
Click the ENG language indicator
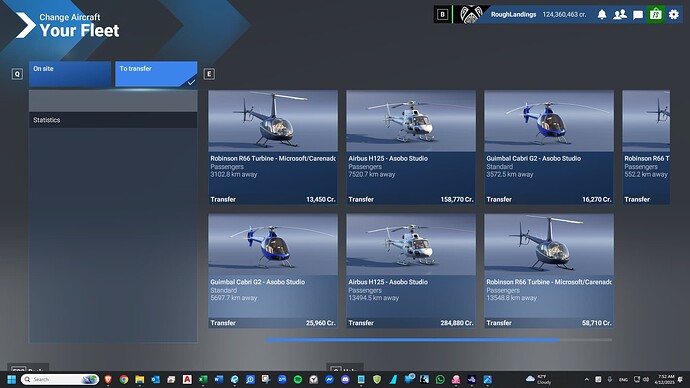coord(623,379)
